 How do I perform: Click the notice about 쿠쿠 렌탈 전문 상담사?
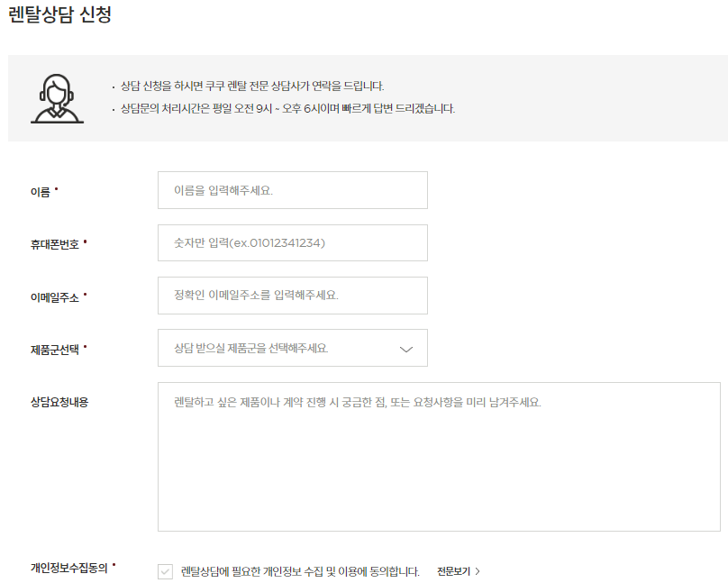[252, 86]
